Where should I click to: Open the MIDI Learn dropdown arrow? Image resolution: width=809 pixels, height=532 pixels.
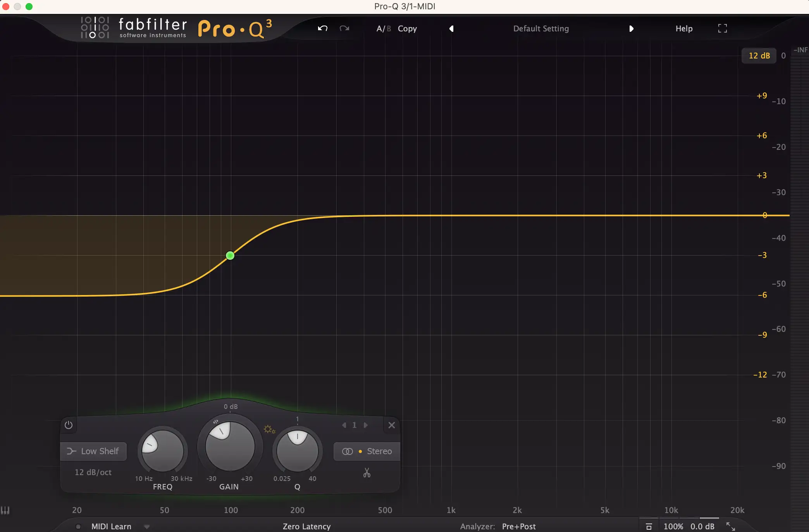point(147,527)
